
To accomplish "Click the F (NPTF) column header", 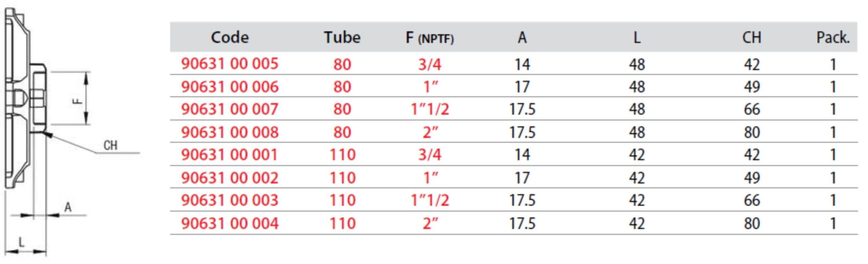I will point(430,38).
